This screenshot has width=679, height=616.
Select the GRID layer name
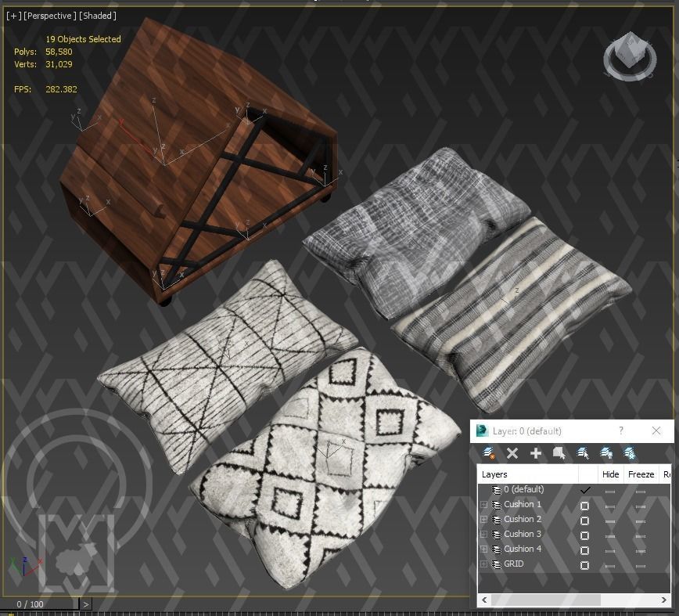tap(514, 564)
